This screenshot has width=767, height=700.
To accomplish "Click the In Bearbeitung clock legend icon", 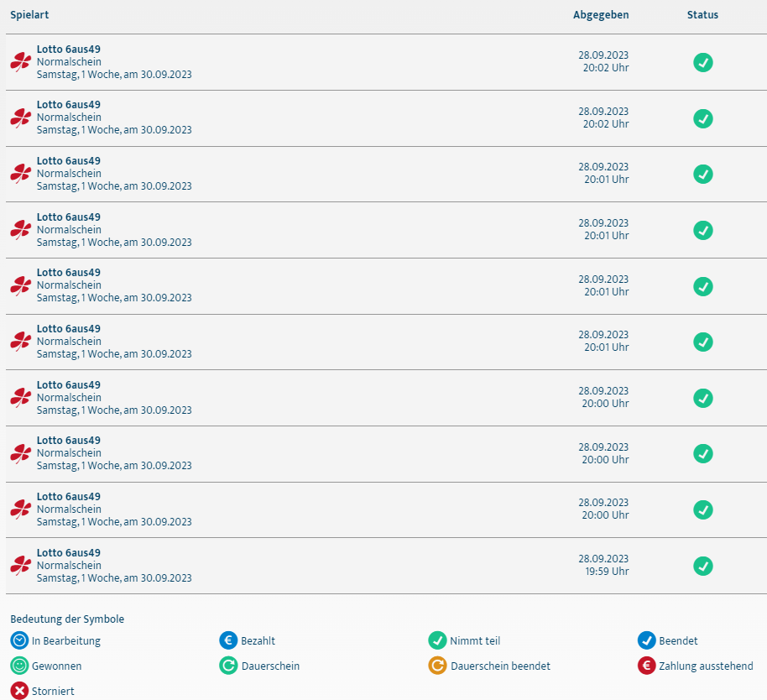I will tap(19, 640).
